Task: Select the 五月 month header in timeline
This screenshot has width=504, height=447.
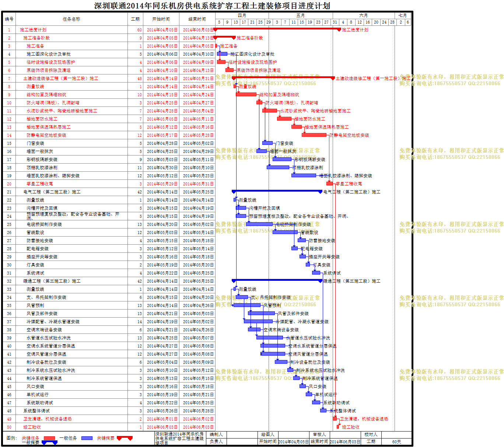Action: (x=301, y=15)
